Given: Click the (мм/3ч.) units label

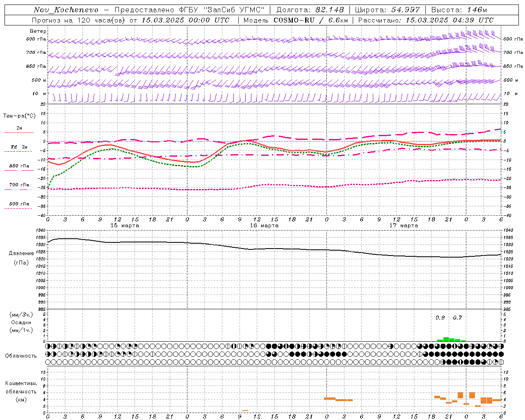Looking at the screenshot, I should coord(21,315).
